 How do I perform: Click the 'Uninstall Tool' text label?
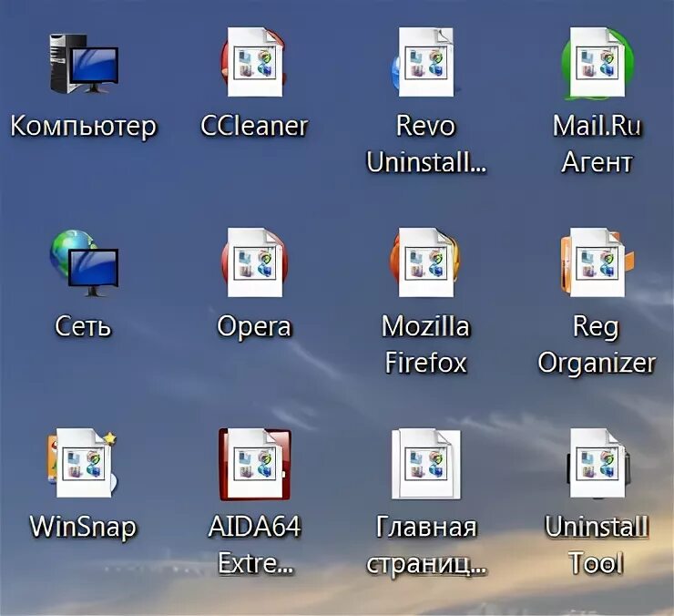597,545
